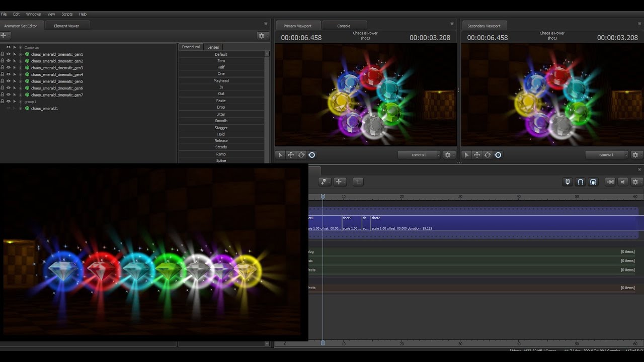Toggle timeline snap magnet icon
Screen dimensions: 644x362
(580, 182)
